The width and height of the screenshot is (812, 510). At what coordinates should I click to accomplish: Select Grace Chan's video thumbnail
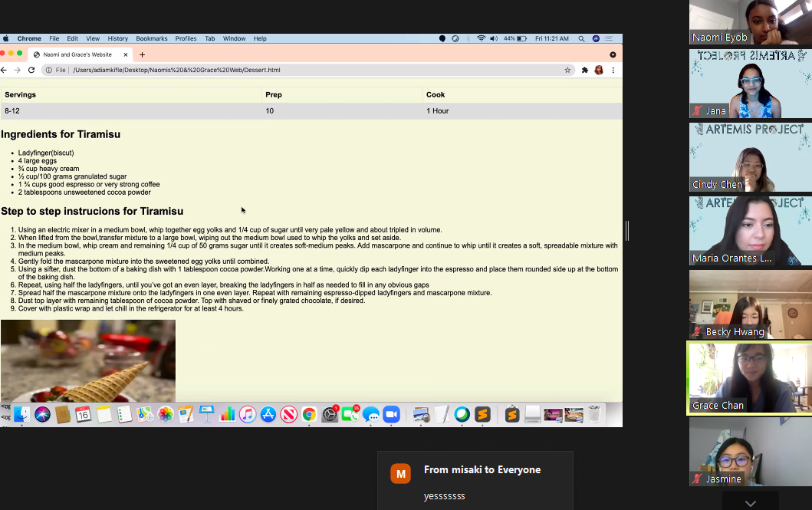pos(751,379)
